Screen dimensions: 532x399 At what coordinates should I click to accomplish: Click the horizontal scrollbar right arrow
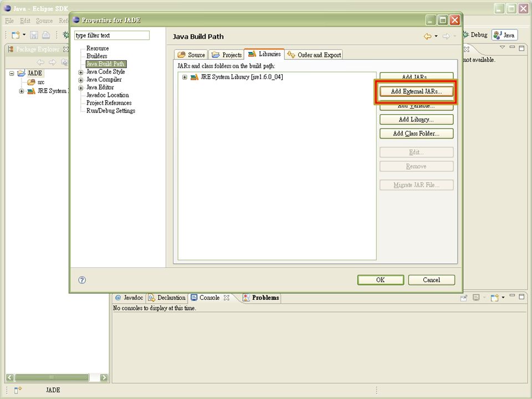pos(104,377)
